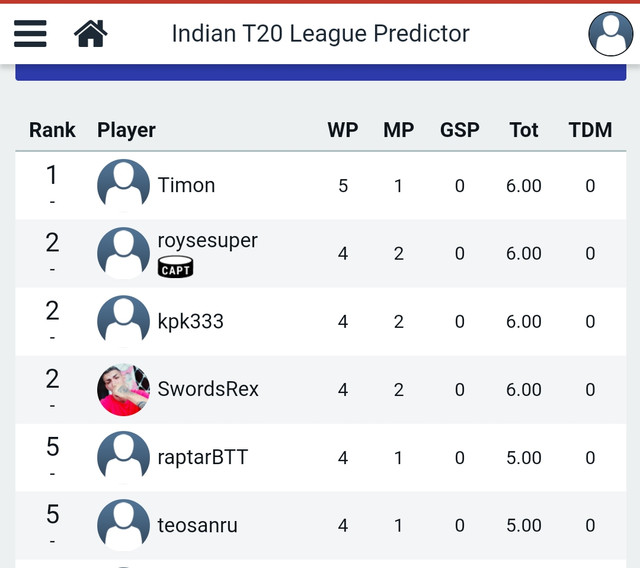Screen dimensions: 640x568
Task: Sort by the Rank column header
Action: [x=52, y=130]
